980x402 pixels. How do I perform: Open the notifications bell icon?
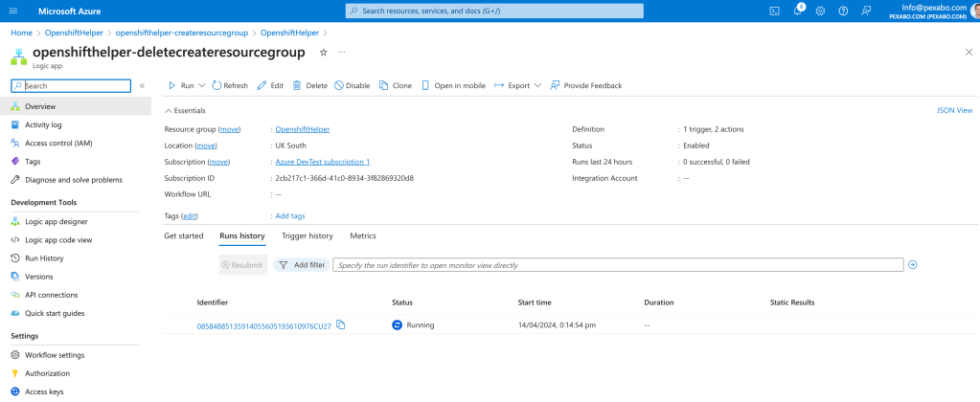pyautogui.click(x=797, y=11)
